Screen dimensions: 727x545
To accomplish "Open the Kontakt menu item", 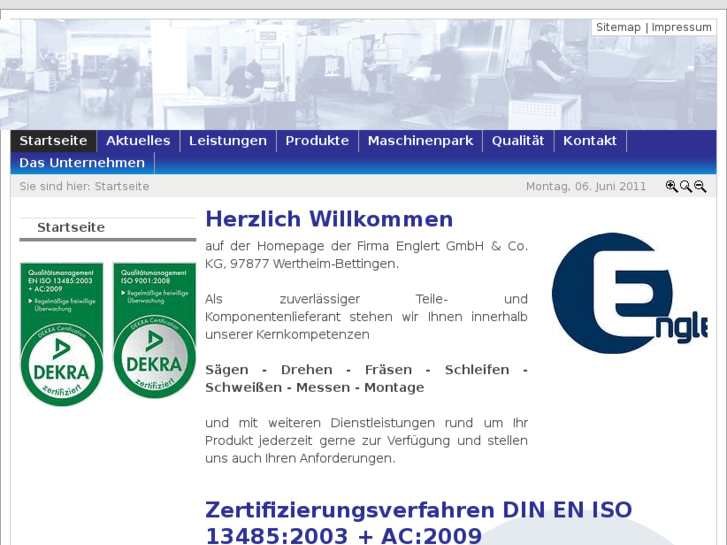I will [590, 141].
